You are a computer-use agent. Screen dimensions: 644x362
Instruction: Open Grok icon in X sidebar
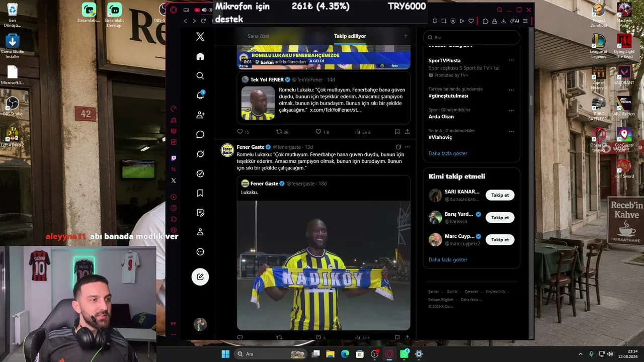(200, 154)
